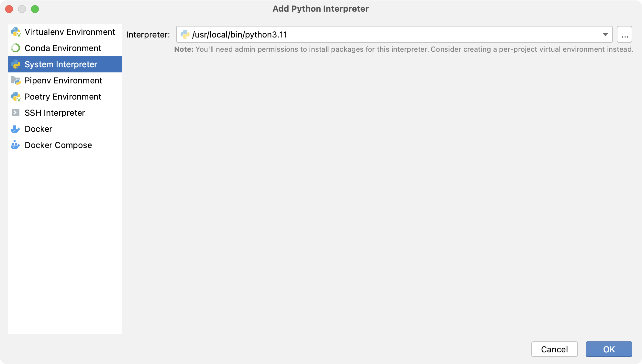Select the Pipenv Environment option
The width and height of the screenshot is (642, 364).
[63, 80]
